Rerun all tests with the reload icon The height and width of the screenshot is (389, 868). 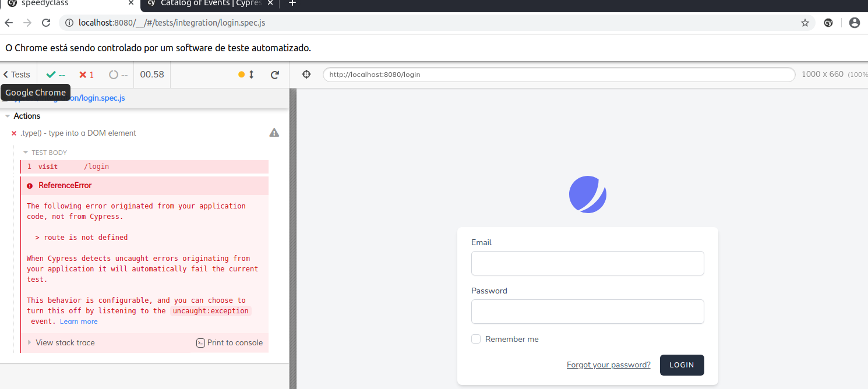pyautogui.click(x=275, y=75)
